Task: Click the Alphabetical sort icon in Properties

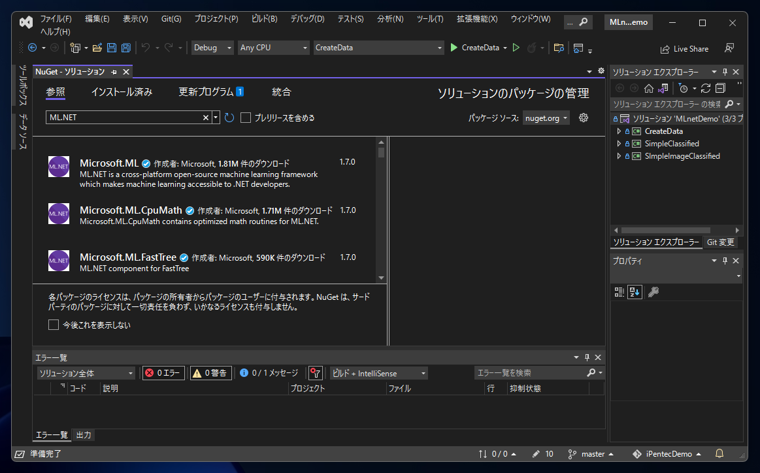Action: click(x=634, y=292)
